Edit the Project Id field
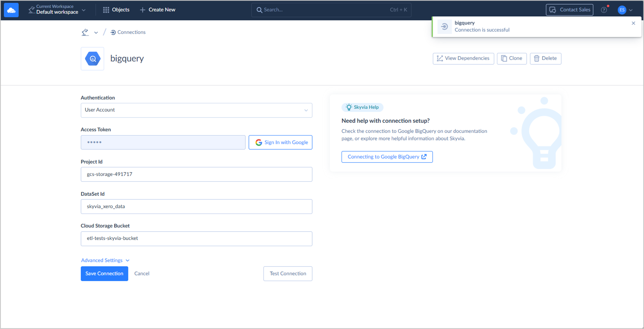This screenshot has height=329, width=644. click(196, 174)
